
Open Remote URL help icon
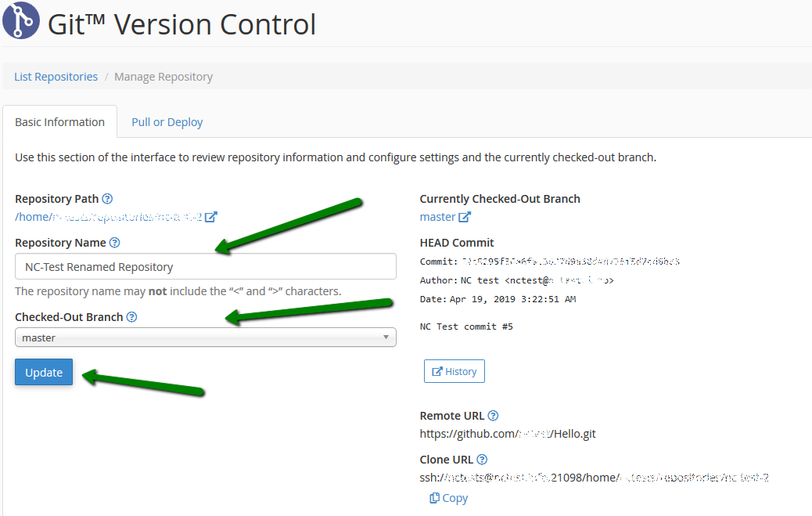pos(493,416)
